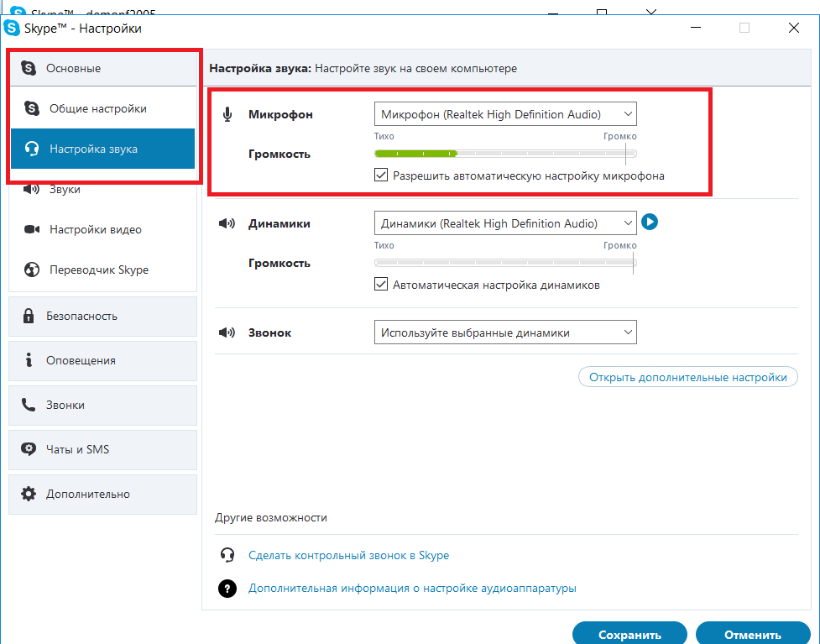The image size is (820, 644).
Task: Click the speakers volume slider
Action: pos(505,263)
